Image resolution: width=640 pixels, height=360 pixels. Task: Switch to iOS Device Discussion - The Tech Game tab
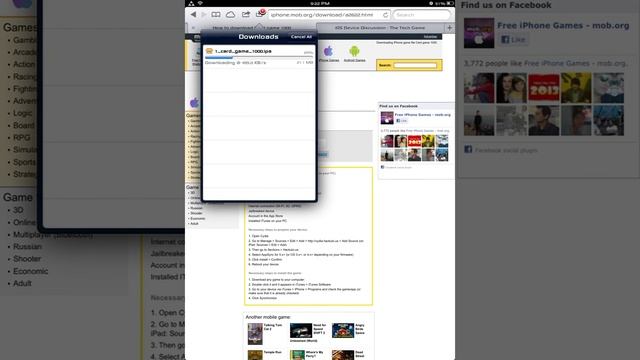point(380,28)
